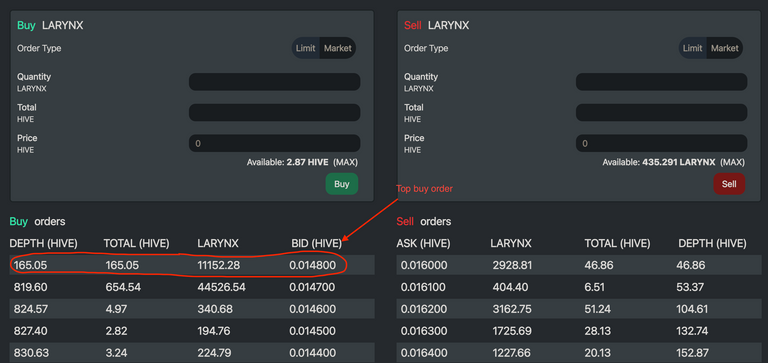Select the 0.014600 bid price
This screenshot has height=363, width=768.
tap(312, 309)
